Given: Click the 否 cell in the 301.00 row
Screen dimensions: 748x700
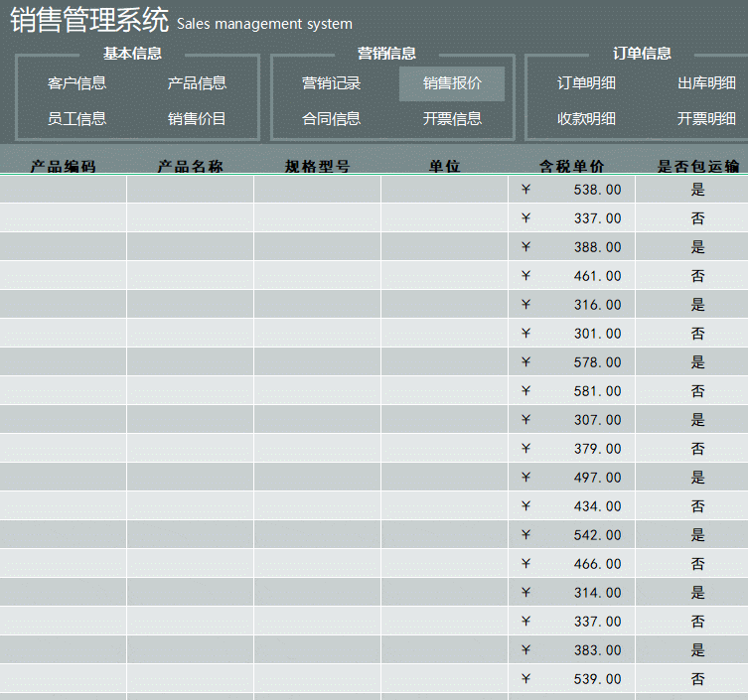Looking at the screenshot, I should (x=691, y=334).
